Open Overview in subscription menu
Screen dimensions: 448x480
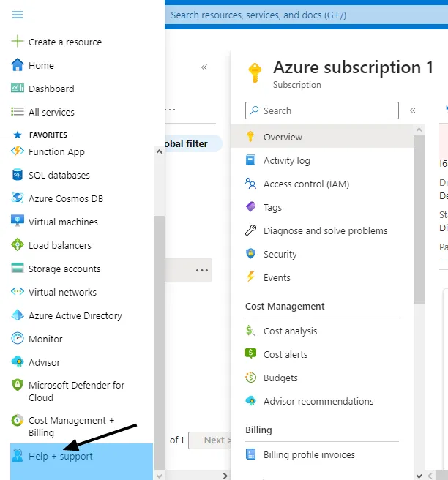(321, 137)
